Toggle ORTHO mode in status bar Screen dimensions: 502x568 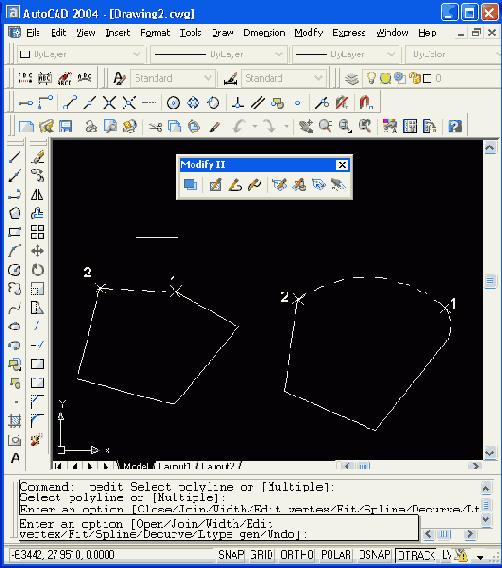coord(297,555)
